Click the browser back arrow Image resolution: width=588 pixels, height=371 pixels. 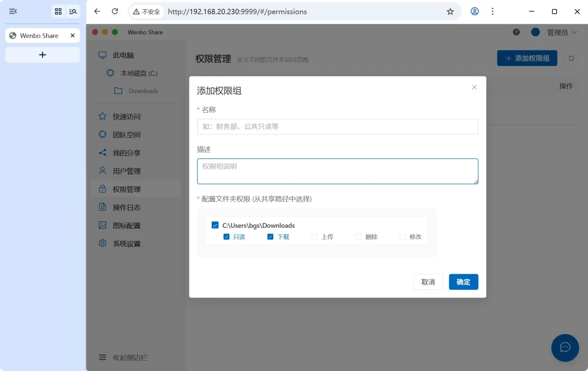(x=97, y=11)
